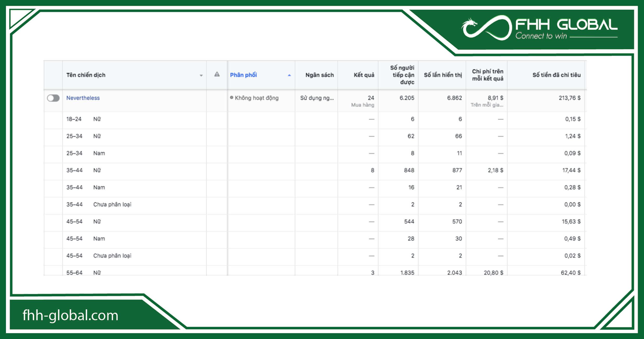Enable the Nevertheless campaign toggle switch
This screenshot has height=339, width=644.
pos(53,98)
